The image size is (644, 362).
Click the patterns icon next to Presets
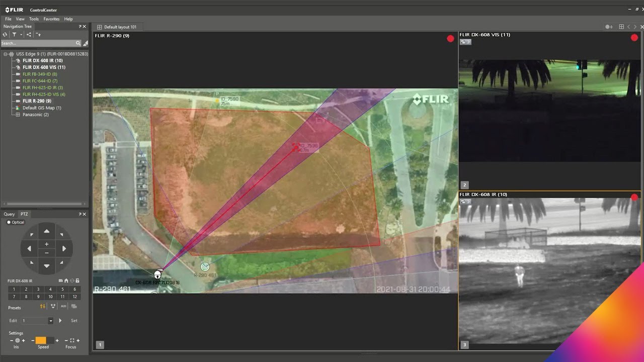pyautogui.click(x=53, y=306)
